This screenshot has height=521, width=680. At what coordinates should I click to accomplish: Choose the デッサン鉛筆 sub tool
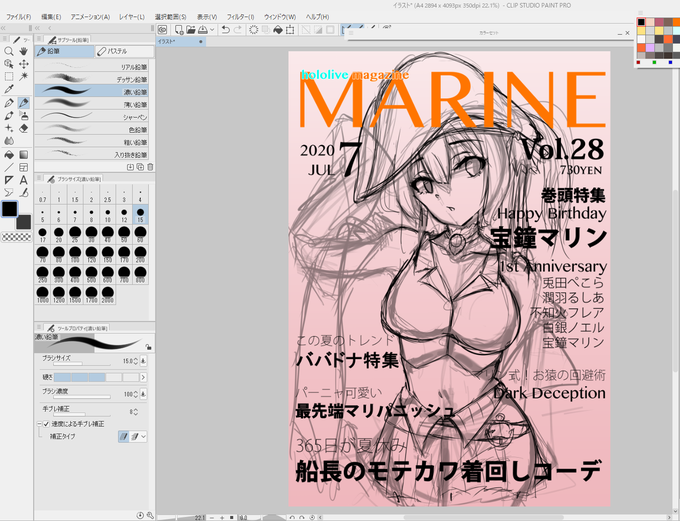point(92,79)
